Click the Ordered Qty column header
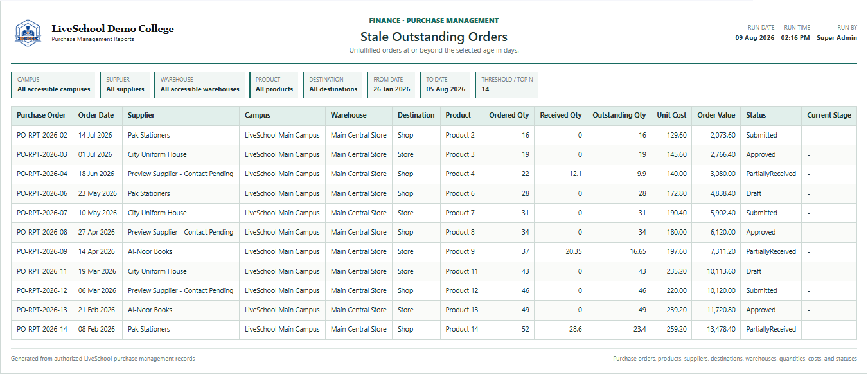The width and height of the screenshot is (868, 374). (x=509, y=116)
